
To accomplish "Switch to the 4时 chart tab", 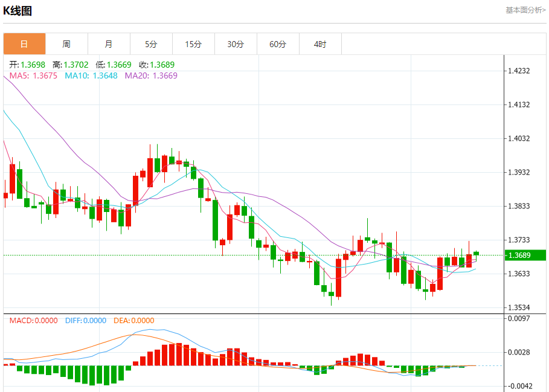I will 320,44.
